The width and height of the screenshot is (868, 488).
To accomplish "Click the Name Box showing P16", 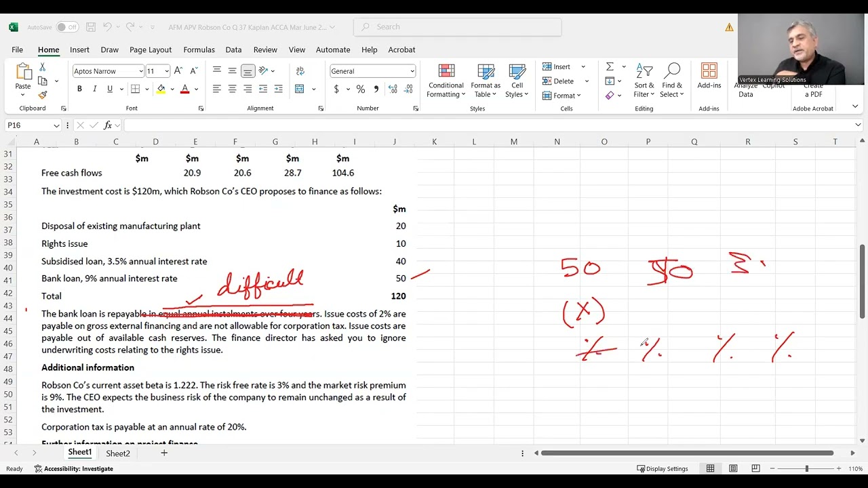I will click(33, 125).
